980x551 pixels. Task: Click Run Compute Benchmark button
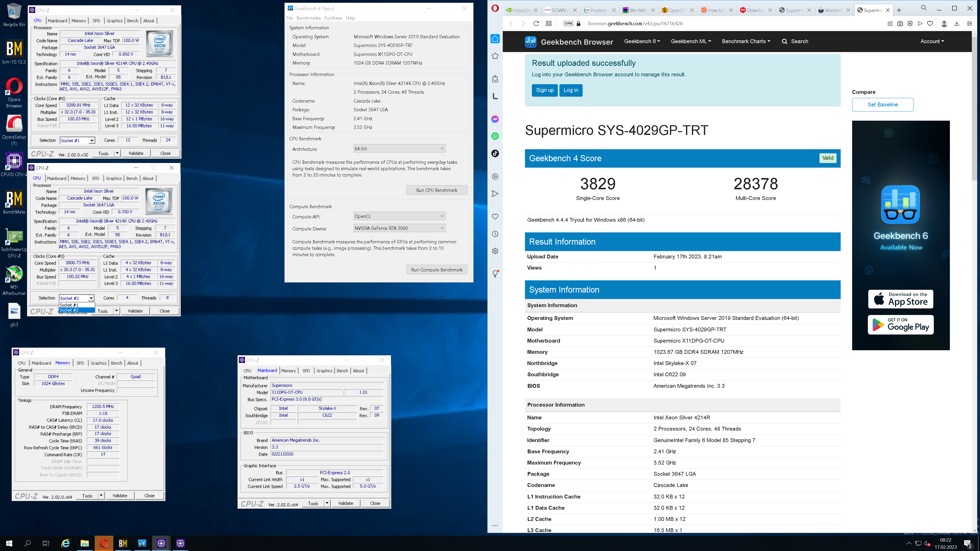436,270
